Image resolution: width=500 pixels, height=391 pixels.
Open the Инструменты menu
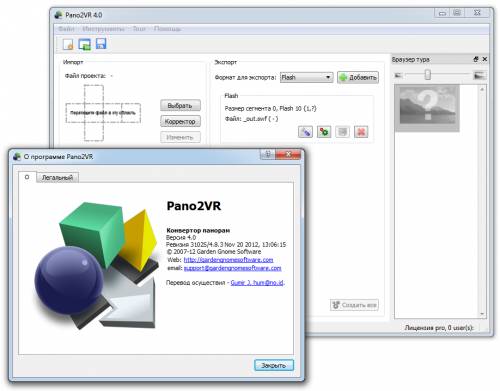pos(103,29)
